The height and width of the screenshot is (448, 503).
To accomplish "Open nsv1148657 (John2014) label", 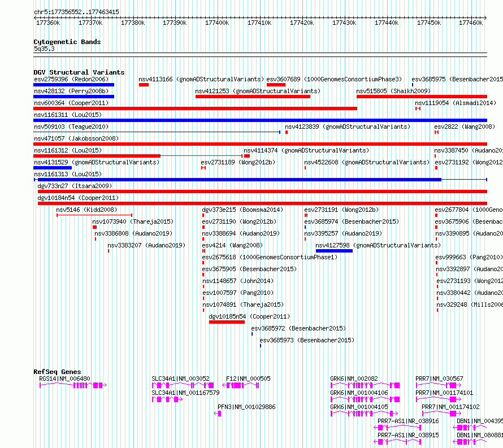I will tap(238, 281).
